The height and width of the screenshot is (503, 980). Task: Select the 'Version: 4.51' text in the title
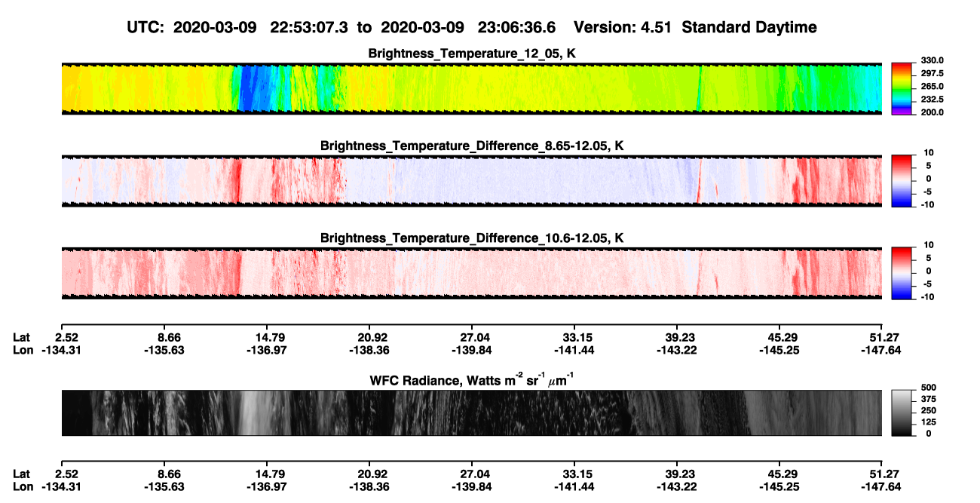[623, 27]
